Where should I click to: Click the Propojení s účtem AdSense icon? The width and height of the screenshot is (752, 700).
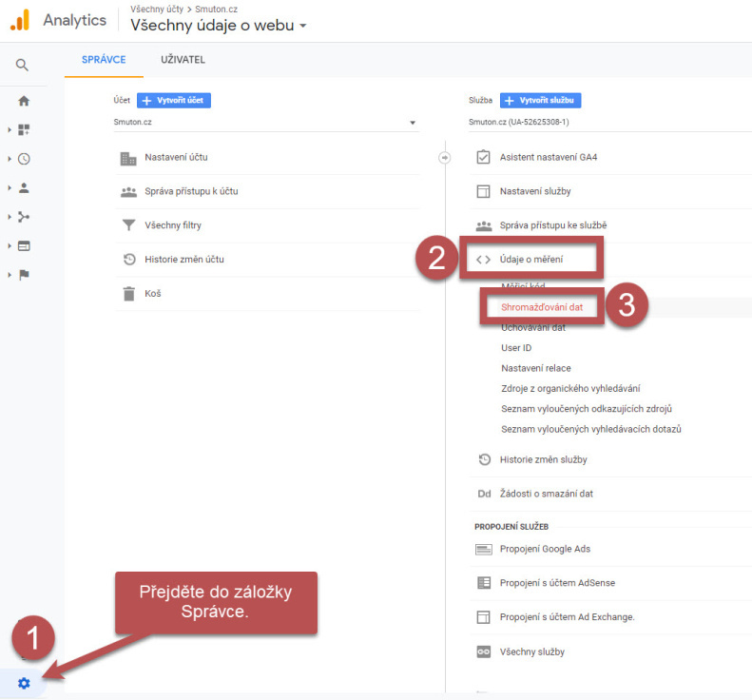pos(484,583)
